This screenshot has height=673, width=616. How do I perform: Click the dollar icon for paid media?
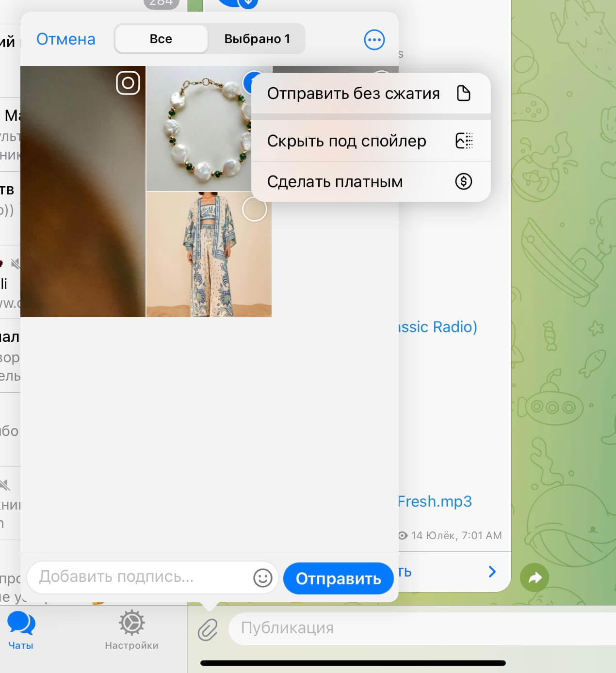click(463, 181)
